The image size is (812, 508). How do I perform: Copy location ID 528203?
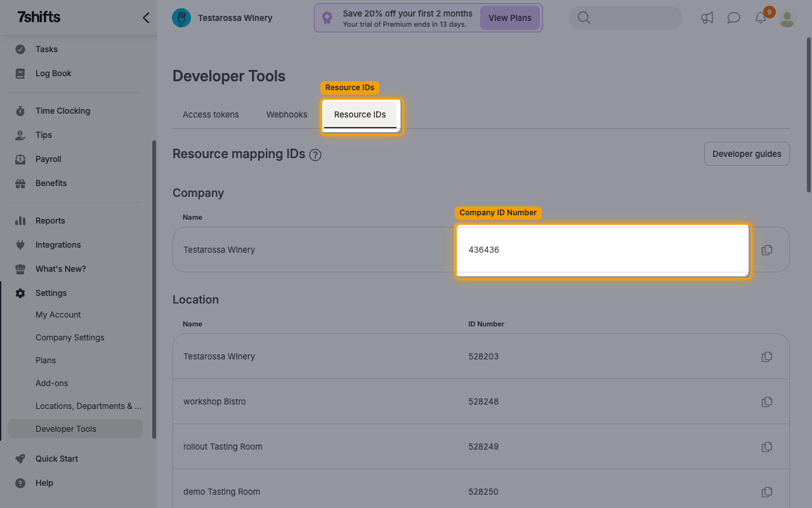[767, 356]
